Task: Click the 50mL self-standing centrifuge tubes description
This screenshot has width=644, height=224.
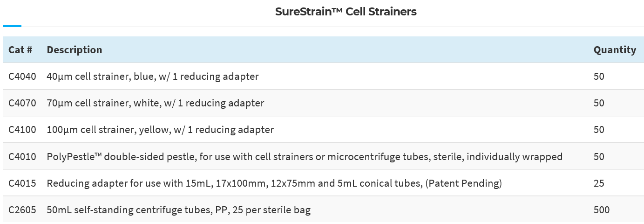Action: click(179, 210)
